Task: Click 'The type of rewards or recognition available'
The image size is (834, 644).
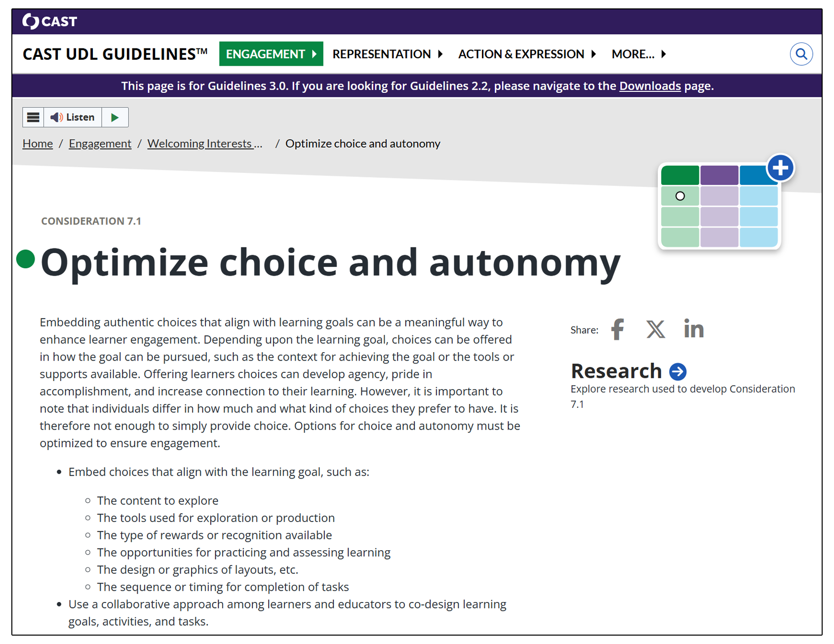Action: tap(214, 535)
